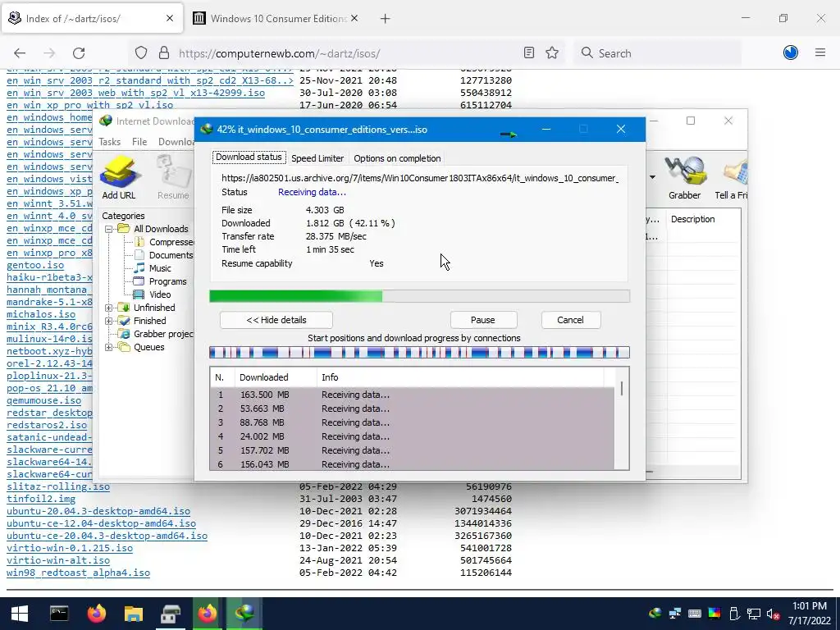Bookmark this page with star icon
Viewport: 840px width, 630px height.
[x=552, y=52]
